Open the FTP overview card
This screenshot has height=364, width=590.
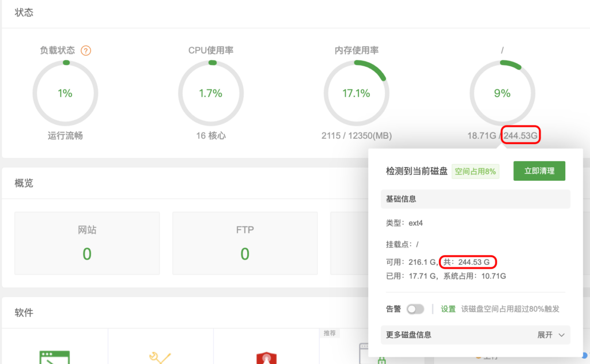(x=245, y=243)
